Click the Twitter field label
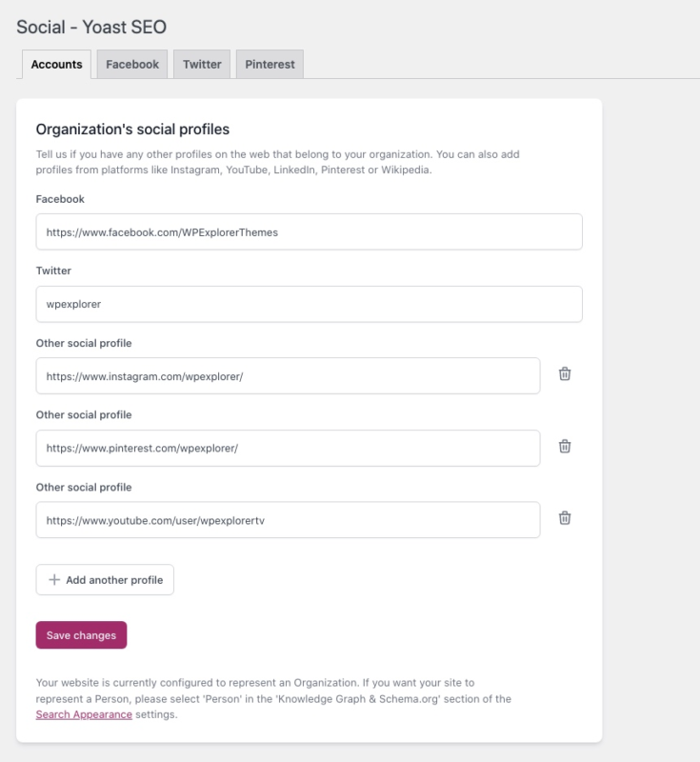Image resolution: width=700 pixels, height=762 pixels. click(53, 271)
